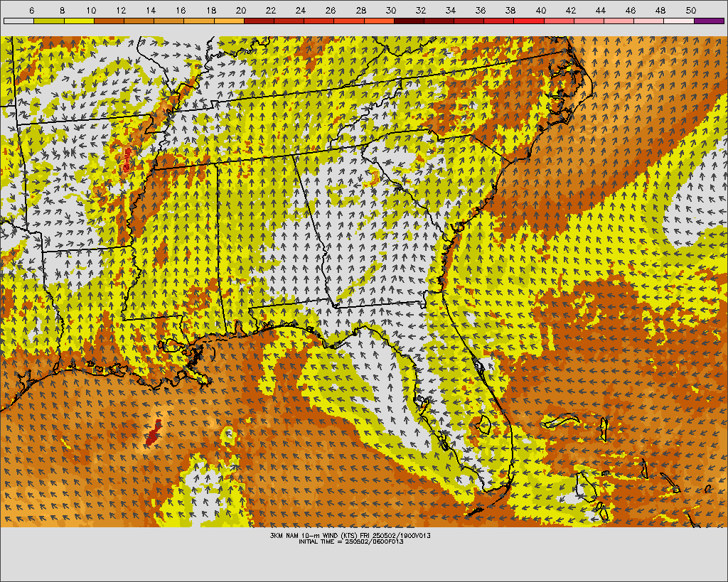The image size is (728, 582).
Task: Click the legend label "32"
Action: point(421,10)
